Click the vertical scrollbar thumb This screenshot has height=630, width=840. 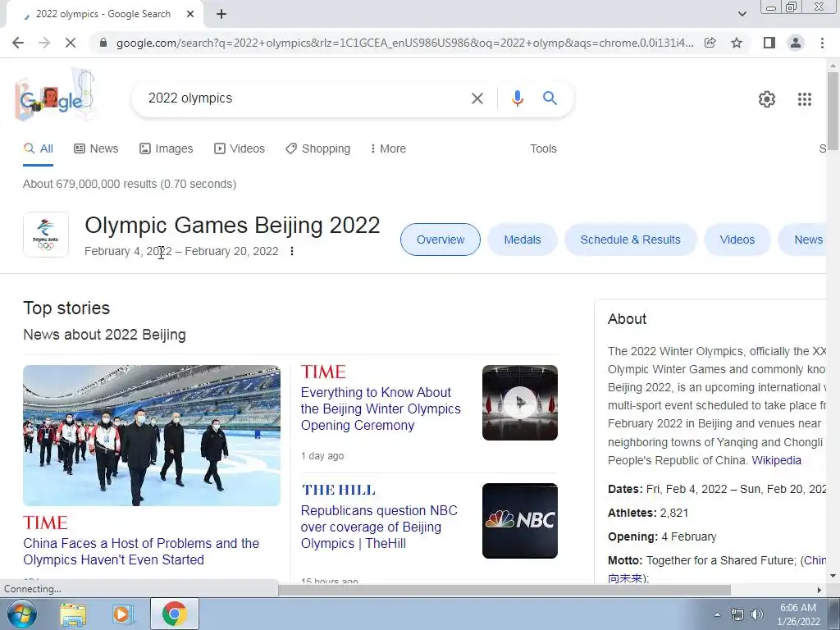click(833, 111)
